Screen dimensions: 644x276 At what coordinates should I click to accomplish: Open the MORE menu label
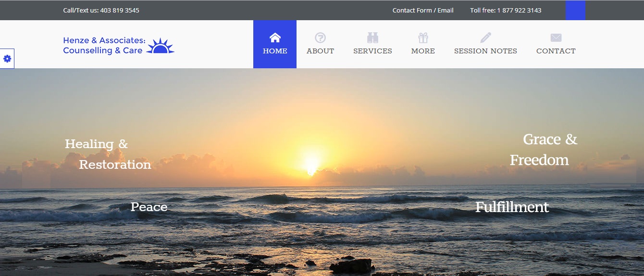(423, 51)
